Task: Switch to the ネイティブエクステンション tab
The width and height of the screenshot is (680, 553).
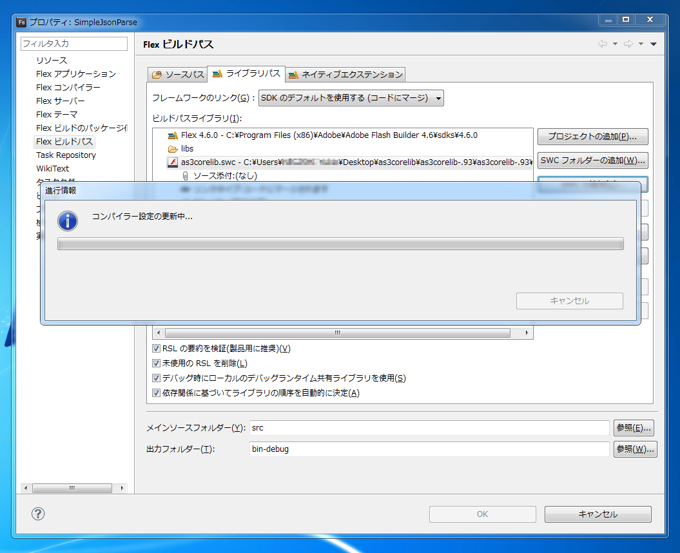Action: 346,75
